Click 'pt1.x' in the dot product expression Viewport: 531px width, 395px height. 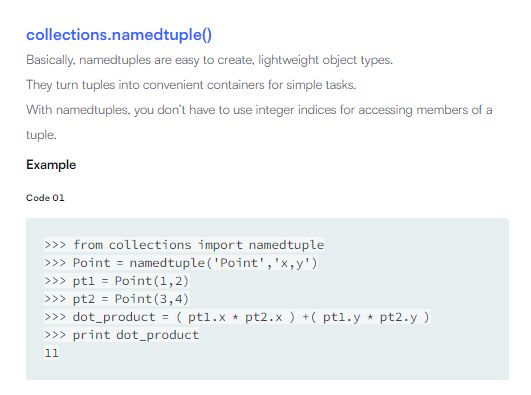(x=207, y=317)
